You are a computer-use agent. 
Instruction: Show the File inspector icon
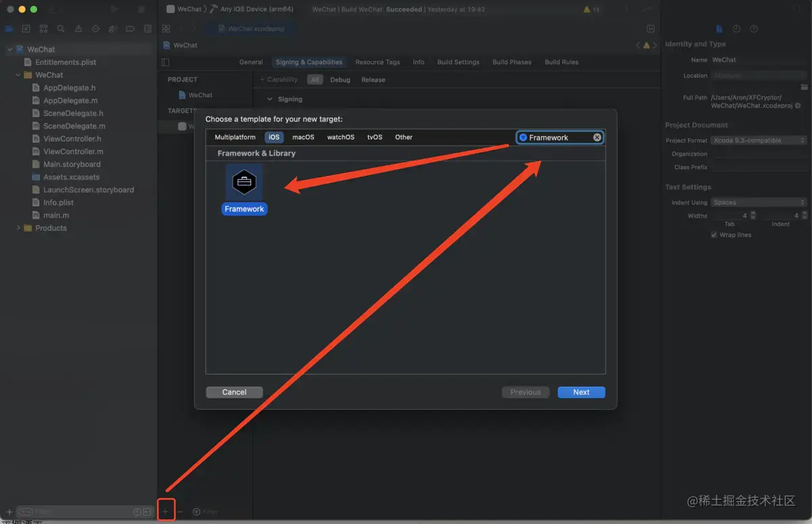click(x=719, y=29)
